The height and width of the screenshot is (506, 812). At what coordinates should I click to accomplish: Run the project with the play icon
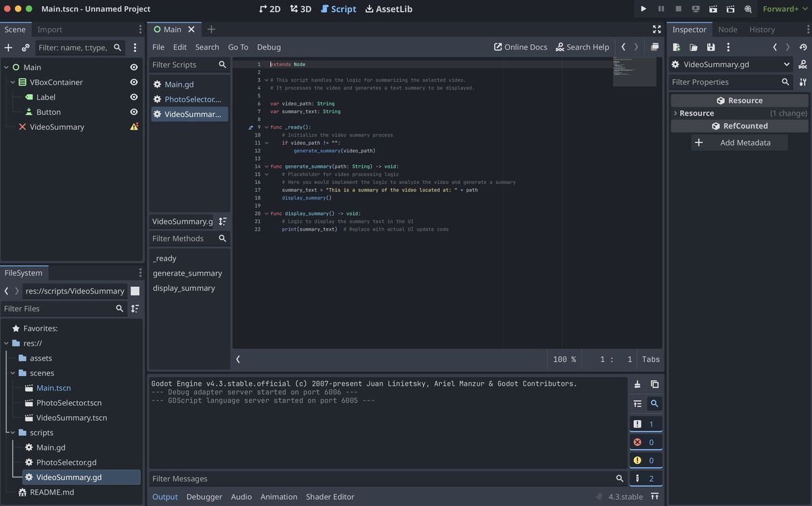643,9
